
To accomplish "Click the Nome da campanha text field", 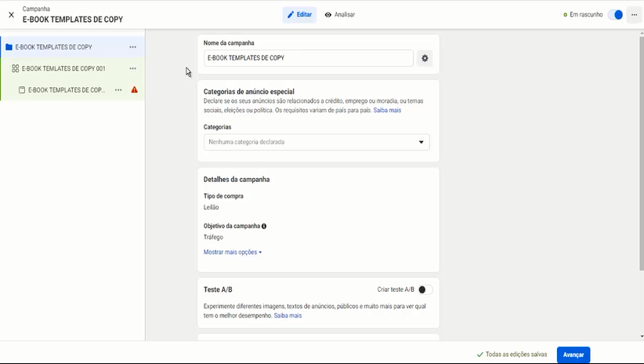I will click(308, 58).
